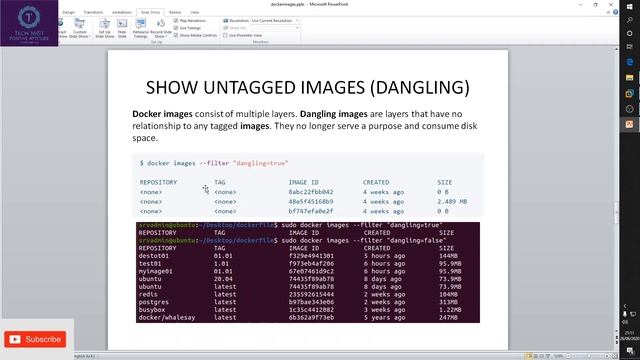Click zoom in plus button in status bar
The height and width of the screenshot is (360, 640).
607,356
